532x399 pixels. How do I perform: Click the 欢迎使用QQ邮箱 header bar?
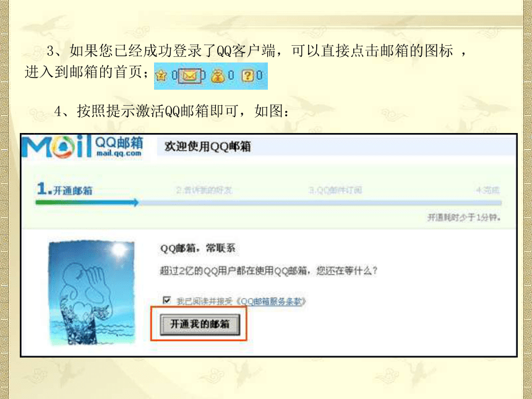point(336,147)
